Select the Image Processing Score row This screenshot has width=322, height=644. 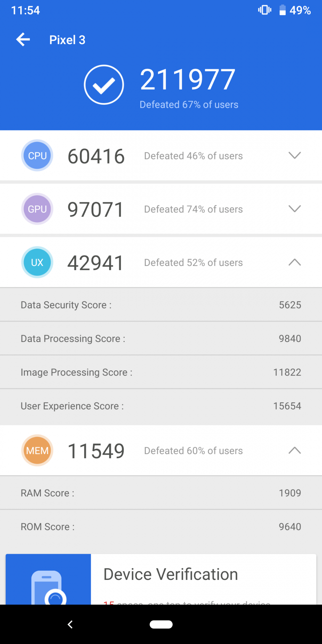pyautogui.click(x=161, y=372)
